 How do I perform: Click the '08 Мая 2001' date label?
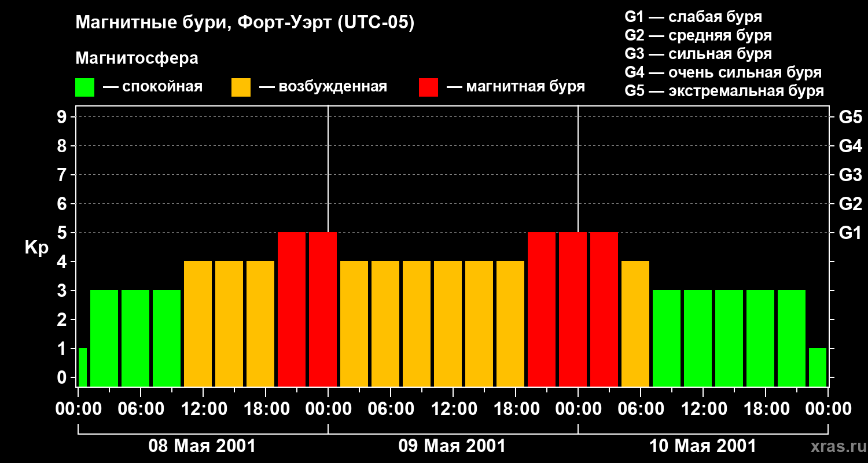(202, 446)
